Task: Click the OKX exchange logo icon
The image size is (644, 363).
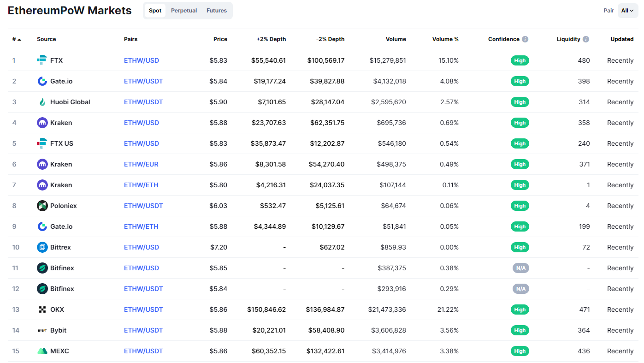Action: 42,309
